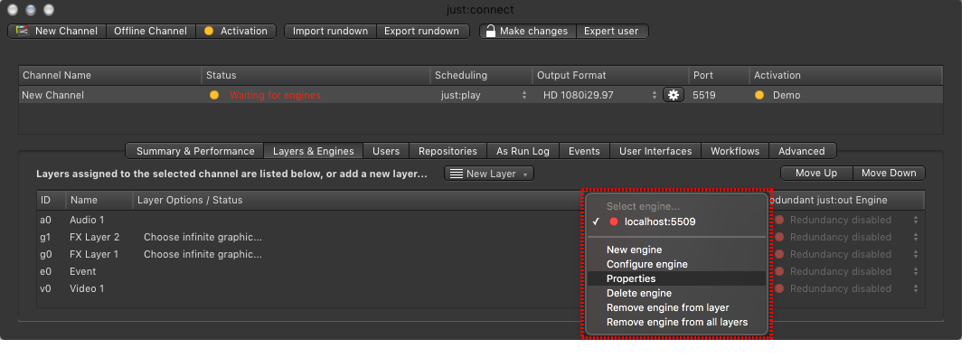Open Redundancy disabled dropdown for Event layer
Image resolution: width=980 pixels, height=358 pixels.
click(848, 271)
